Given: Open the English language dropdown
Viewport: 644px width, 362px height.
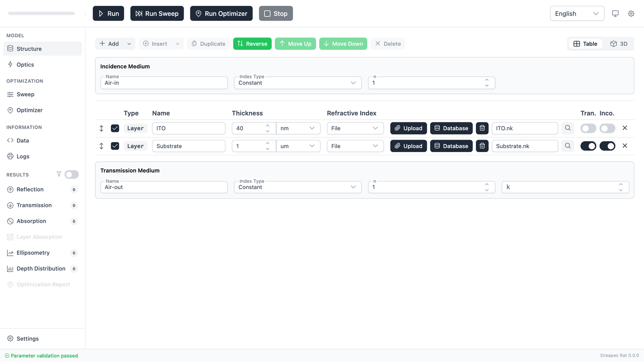Looking at the screenshot, I should coord(576,13).
